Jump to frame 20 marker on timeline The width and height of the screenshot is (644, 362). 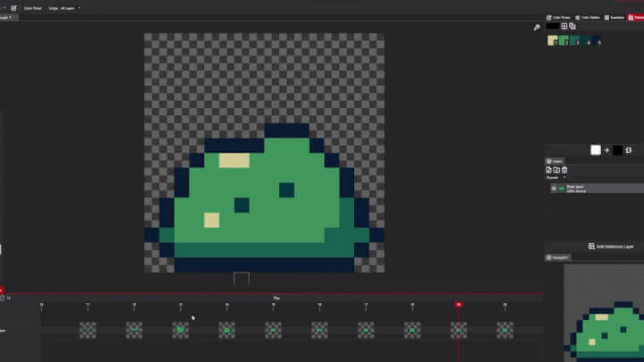tap(504, 305)
